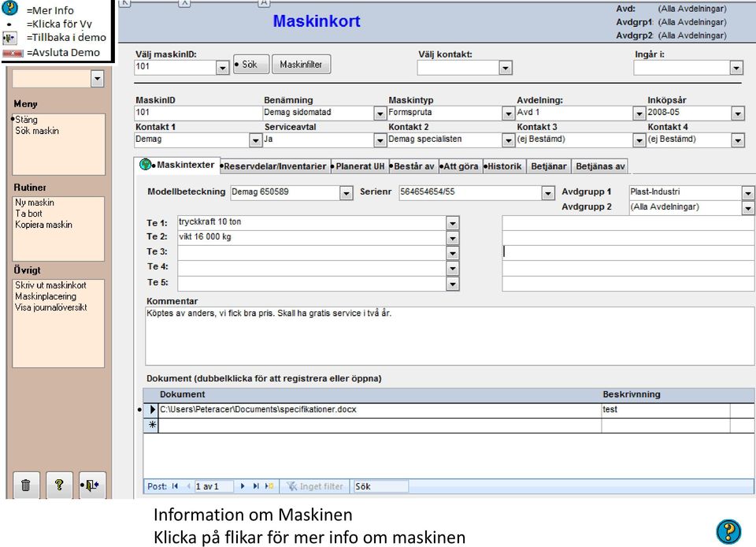Go to next record in Dokument navigator

(x=243, y=486)
